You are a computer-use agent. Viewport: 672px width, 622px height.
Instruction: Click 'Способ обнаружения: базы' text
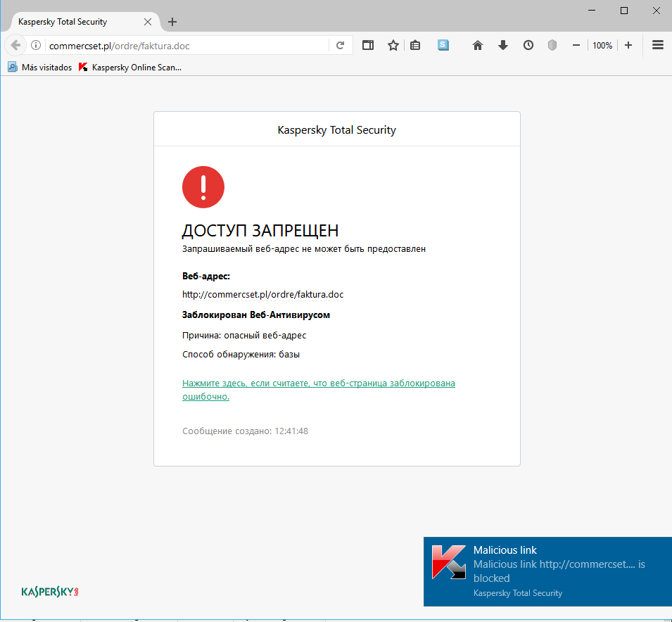(241, 355)
